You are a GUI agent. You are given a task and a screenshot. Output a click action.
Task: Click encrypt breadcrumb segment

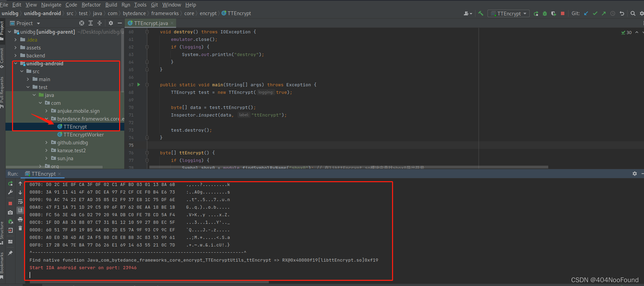[208, 13]
